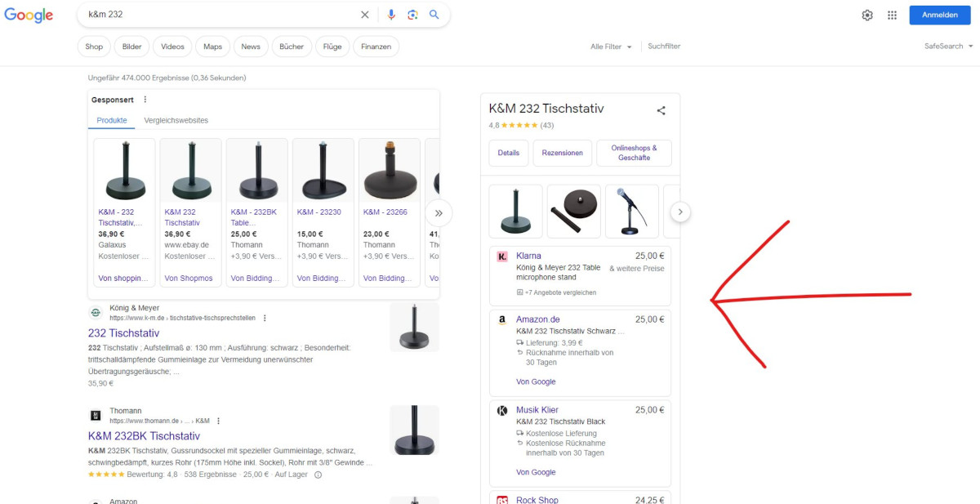Viewport: 980px width, 504px height.
Task: Open the Alle Filter dropdown
Action: (x=610, y=47)
